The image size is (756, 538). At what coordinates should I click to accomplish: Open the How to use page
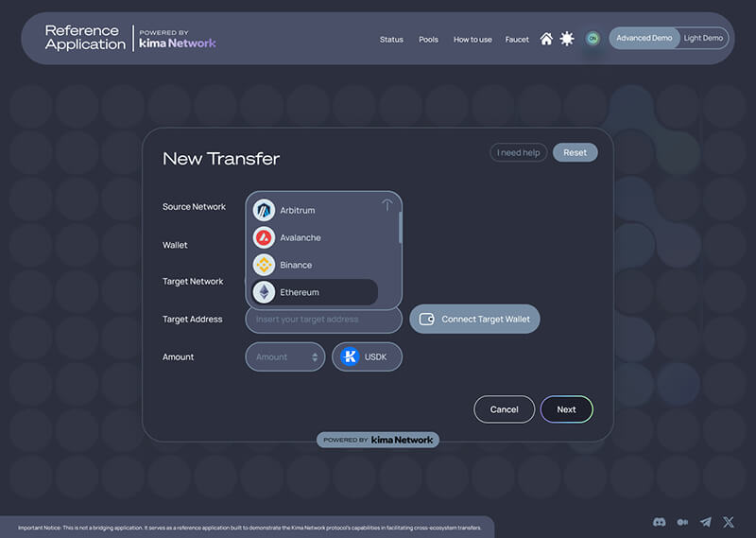[472, 40]
